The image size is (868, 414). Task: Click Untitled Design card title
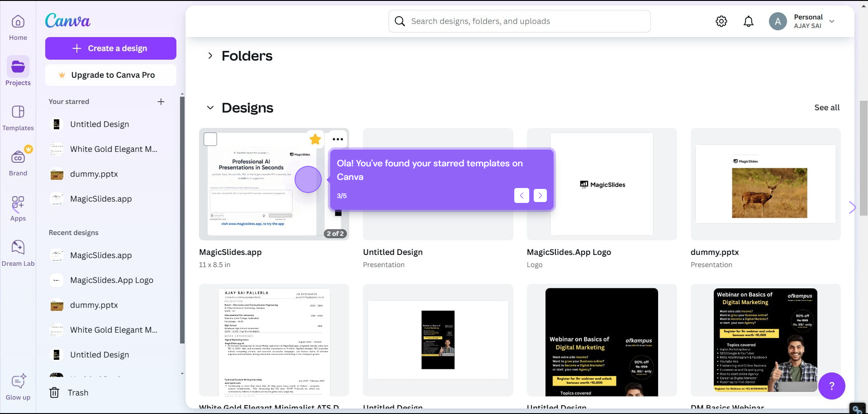click(393, 252)
